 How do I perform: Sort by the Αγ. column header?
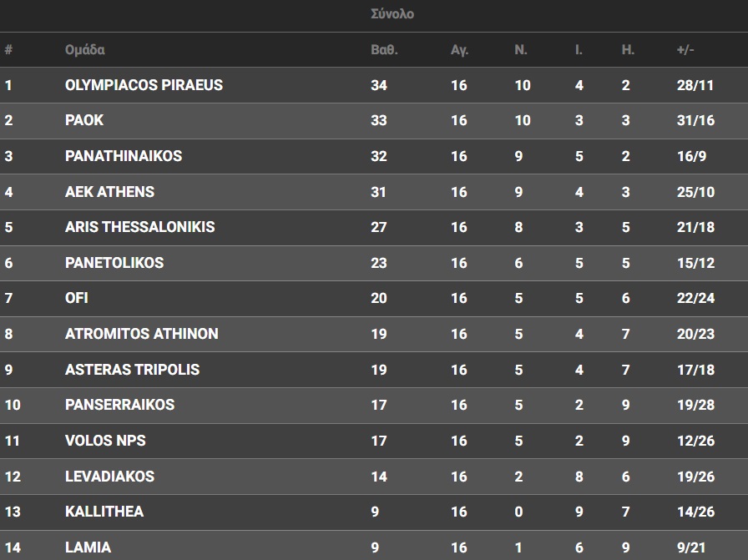point(459,50)
